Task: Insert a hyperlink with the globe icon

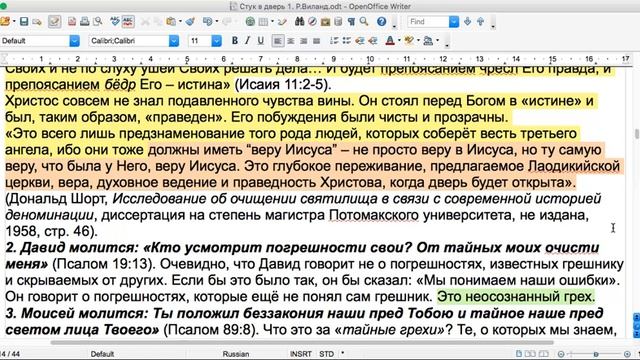Action: [250, 22]
